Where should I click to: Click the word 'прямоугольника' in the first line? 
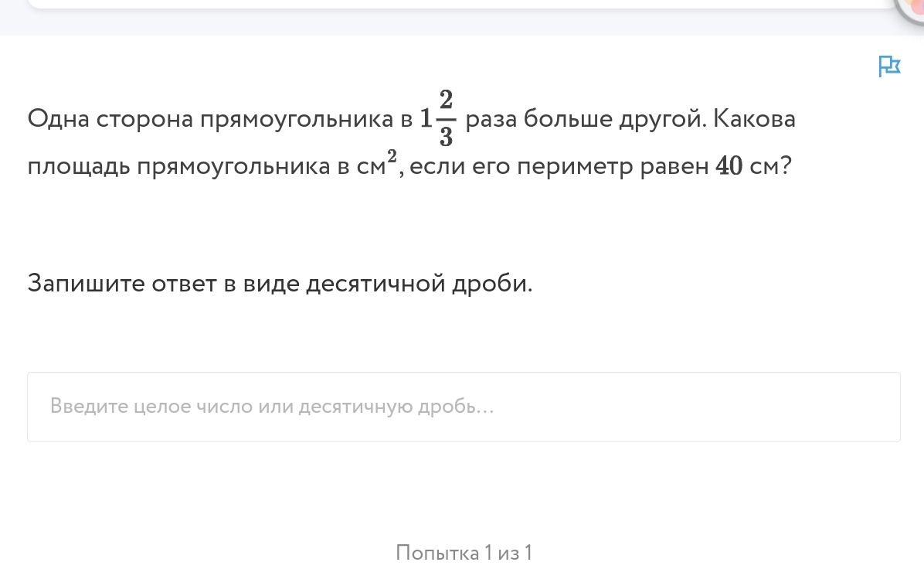[x=297, y=119]
